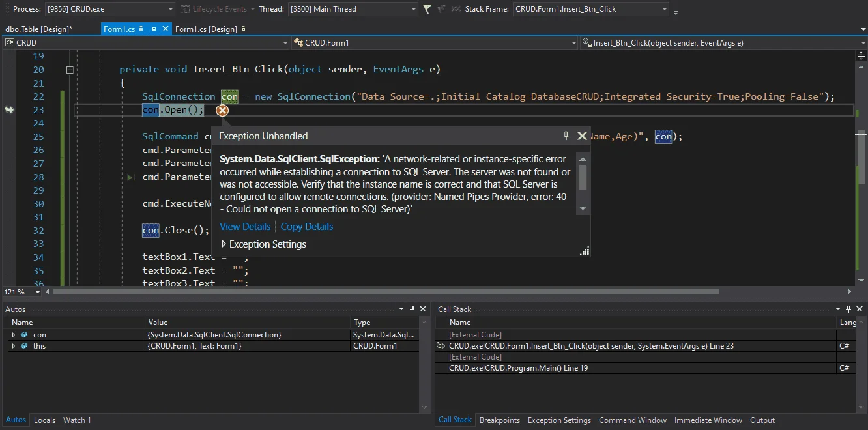Click the View Details link
The height and width of the screenshot is (430, 868).
coord(245,227)
